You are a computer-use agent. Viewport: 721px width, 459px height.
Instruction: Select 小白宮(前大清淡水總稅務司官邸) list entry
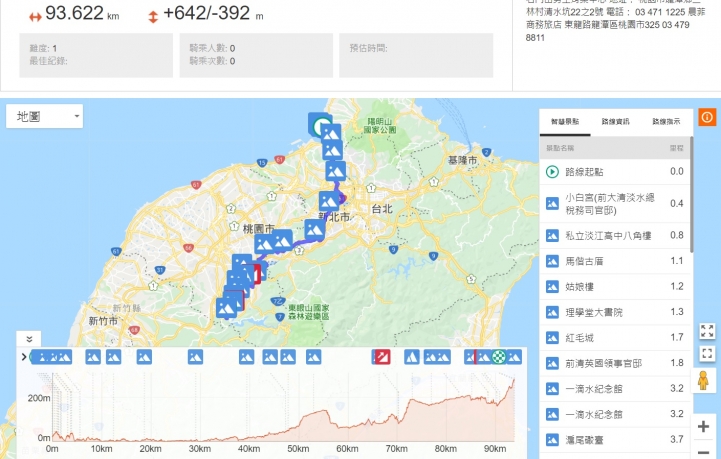pos(615,204)
